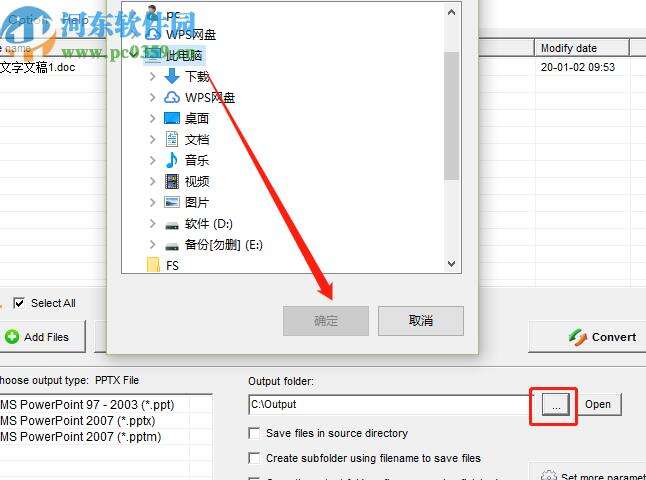This screenshot has height=480, width=646.
Task: Click the 取消 cancel button
Action: [x=421, y=321]
